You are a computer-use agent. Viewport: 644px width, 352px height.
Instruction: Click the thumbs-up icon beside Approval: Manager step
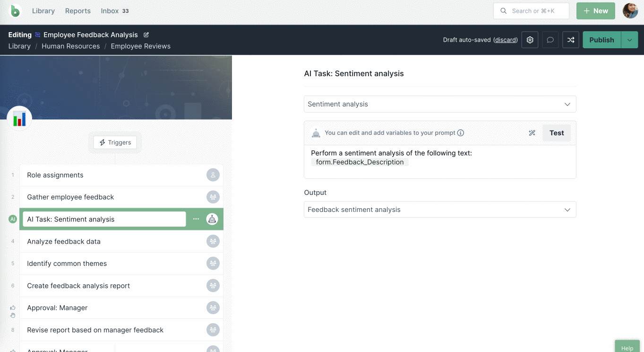[x=12, y=308]
